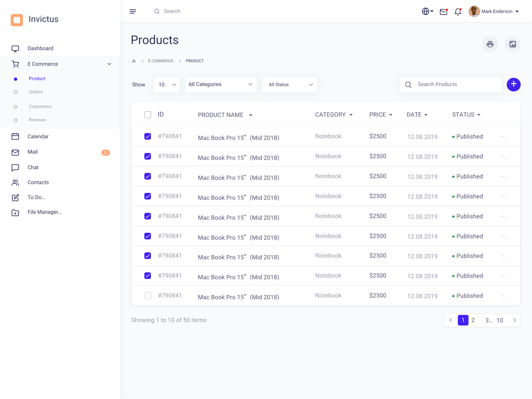
Task: Open Customers in the sidebar submenu
Action: [40, 107]
